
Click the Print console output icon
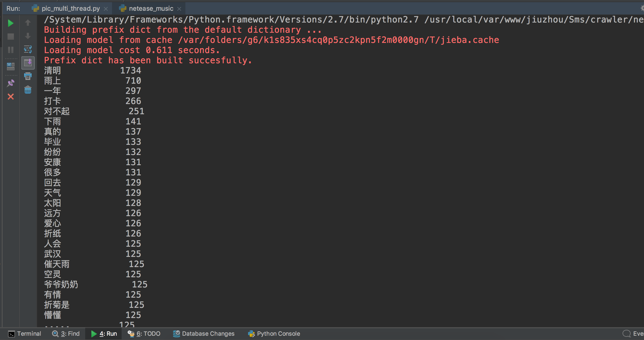pyautogui.click(x=28, y=76)
